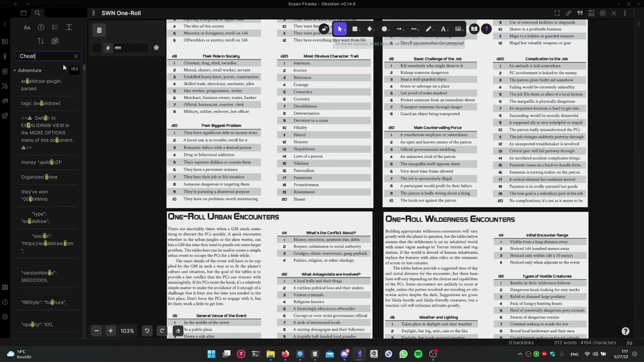Collapse the Adventure search result group
This screenshot has height=362, width=644.
[15, 70]
